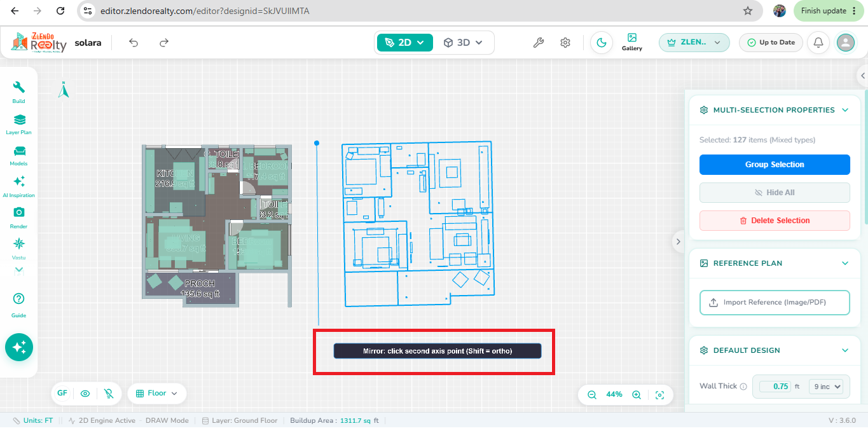Go back in browser

tap(15, 11)
